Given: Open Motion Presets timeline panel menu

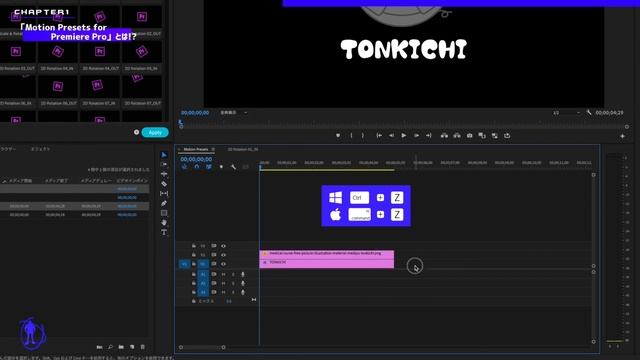Looking at the screenshot, I should point(213,149).
